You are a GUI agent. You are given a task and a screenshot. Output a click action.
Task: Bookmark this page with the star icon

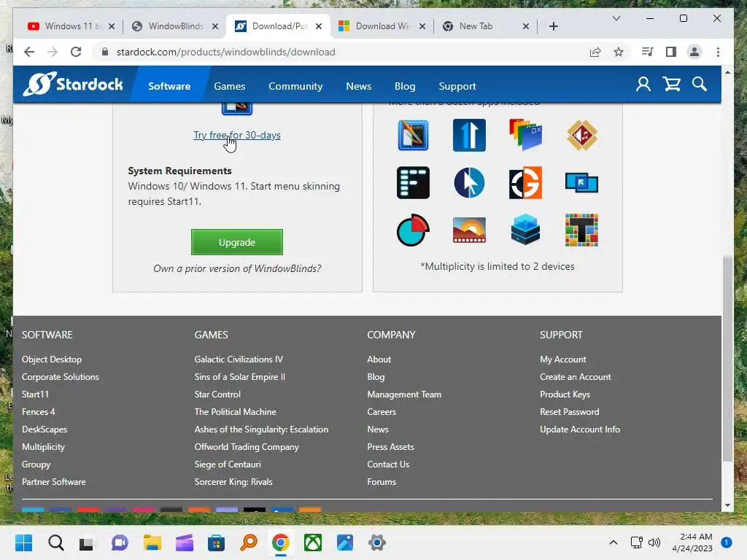click(619, 52)
